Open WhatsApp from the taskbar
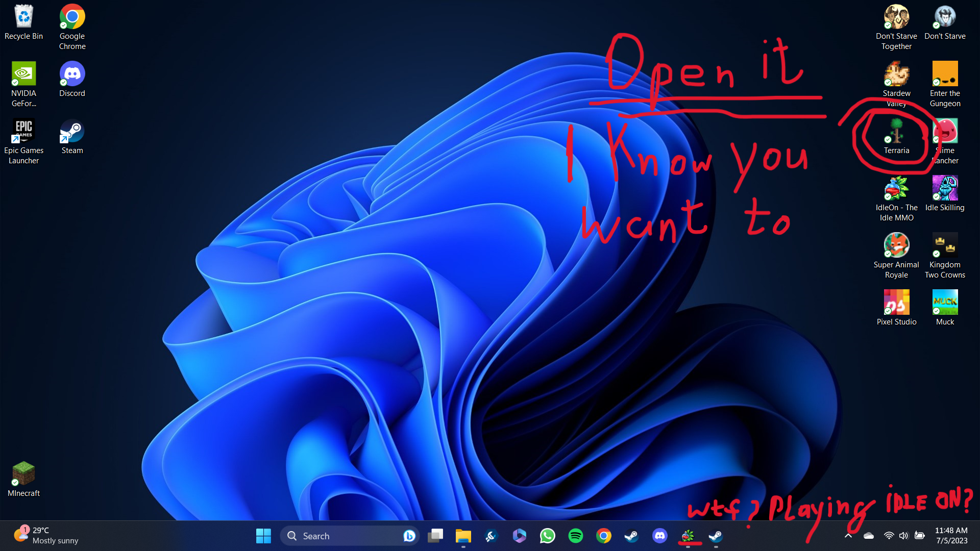 tap(547, 536)
